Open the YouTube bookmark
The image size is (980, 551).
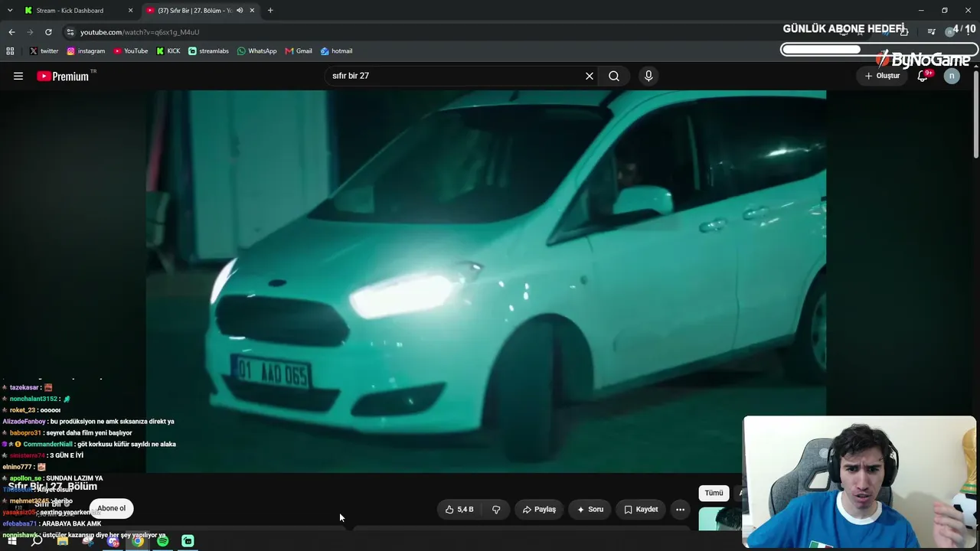131,51
